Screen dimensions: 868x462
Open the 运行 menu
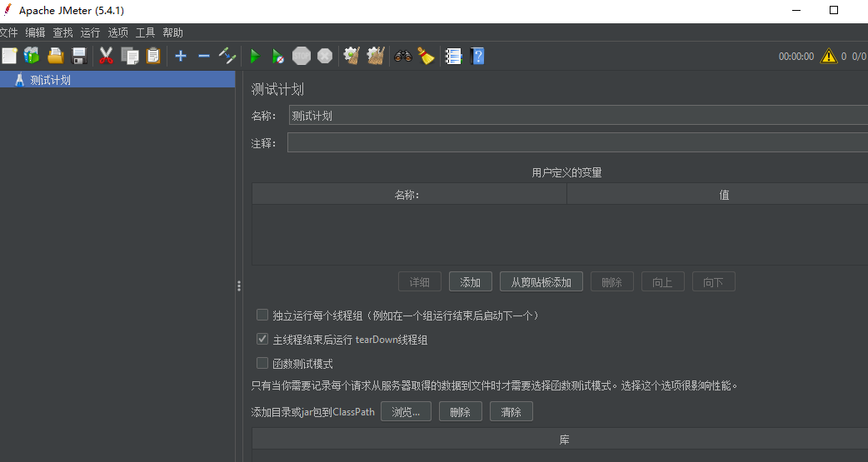90,32
